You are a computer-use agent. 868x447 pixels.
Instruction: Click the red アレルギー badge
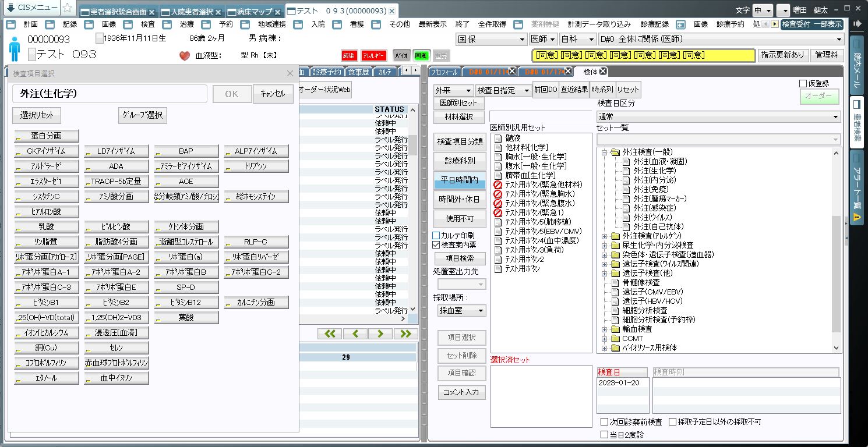coord(374,55)
